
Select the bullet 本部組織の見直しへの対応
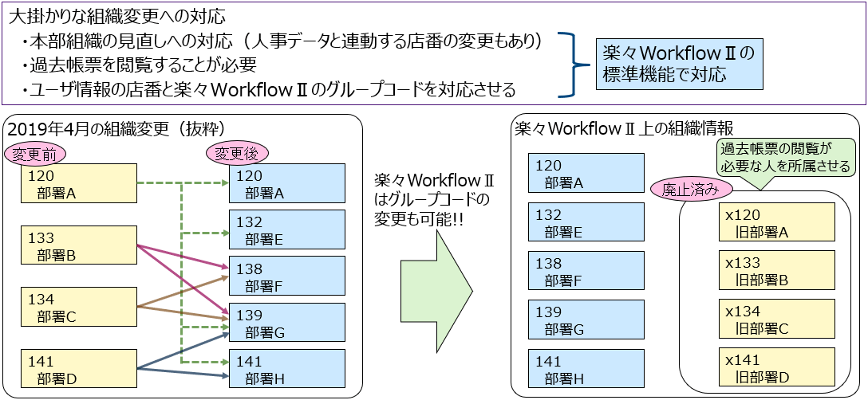[x=282, y=41]
